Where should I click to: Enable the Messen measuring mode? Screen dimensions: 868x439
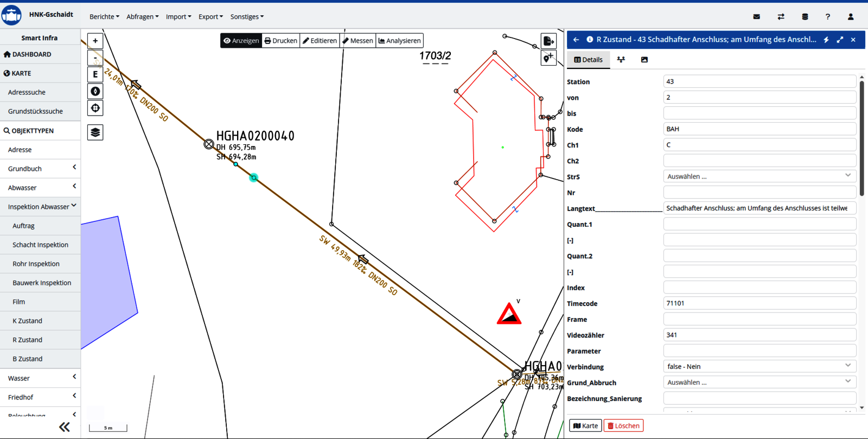(x=358, y=41)
